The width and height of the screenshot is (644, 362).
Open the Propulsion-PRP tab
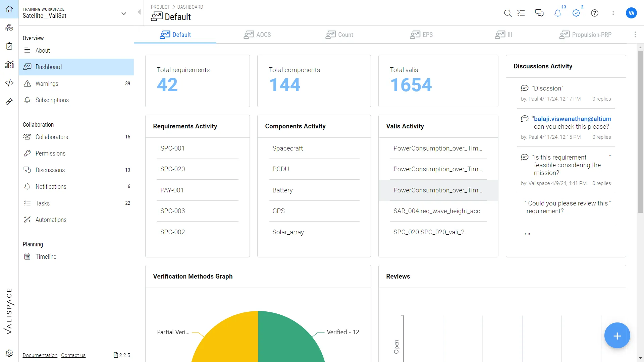(585, 35)
